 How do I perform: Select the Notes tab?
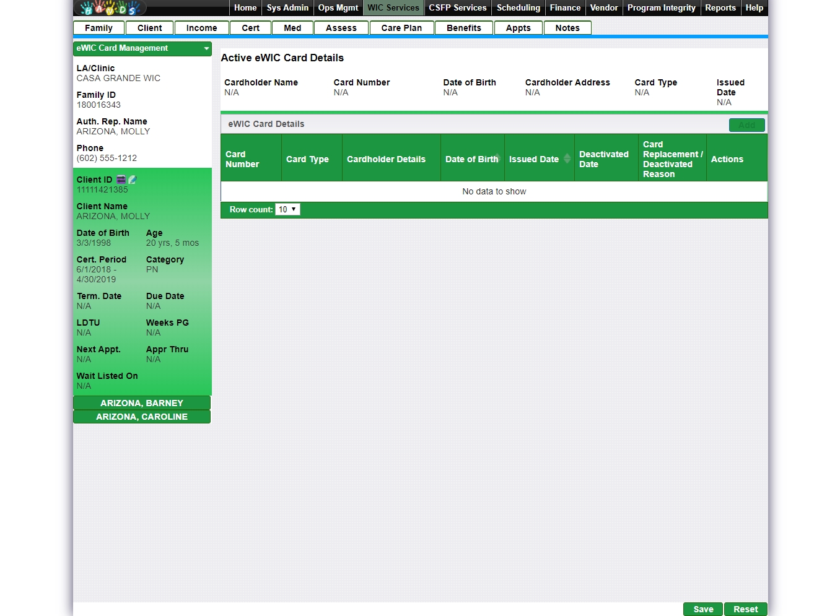567,28
